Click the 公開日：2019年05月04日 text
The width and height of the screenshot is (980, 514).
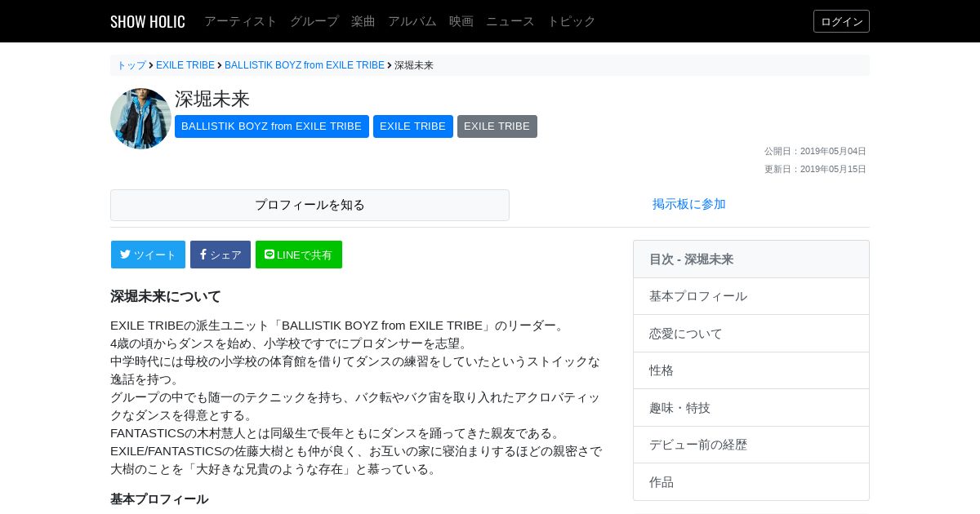[815, 151]
